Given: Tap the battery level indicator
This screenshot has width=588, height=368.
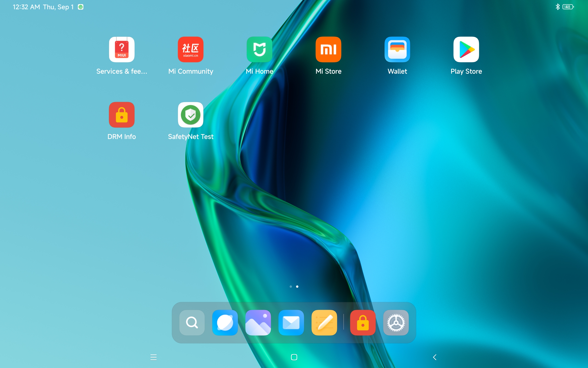Looking at the screenshot, I should pyautogui.click(x=568, y=7).
